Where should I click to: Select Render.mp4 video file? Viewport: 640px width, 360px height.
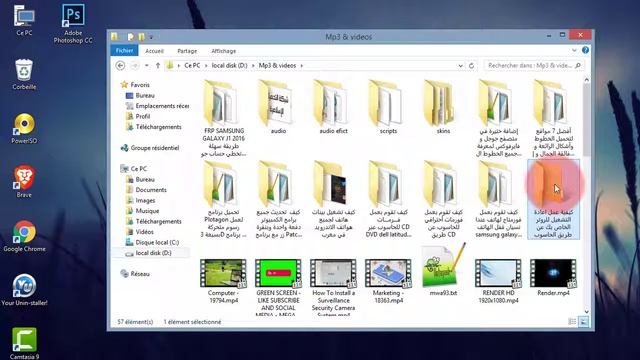pyautogui.click(x=553, y=278)
